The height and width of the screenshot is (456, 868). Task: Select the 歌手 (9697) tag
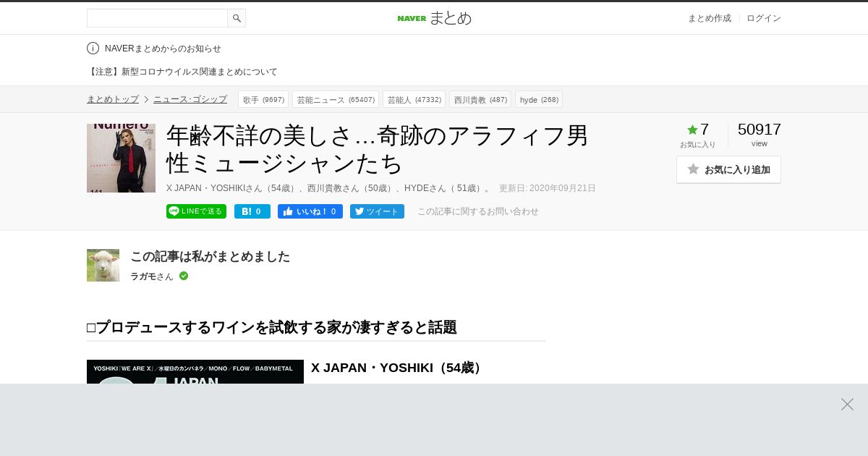point(263,99)
